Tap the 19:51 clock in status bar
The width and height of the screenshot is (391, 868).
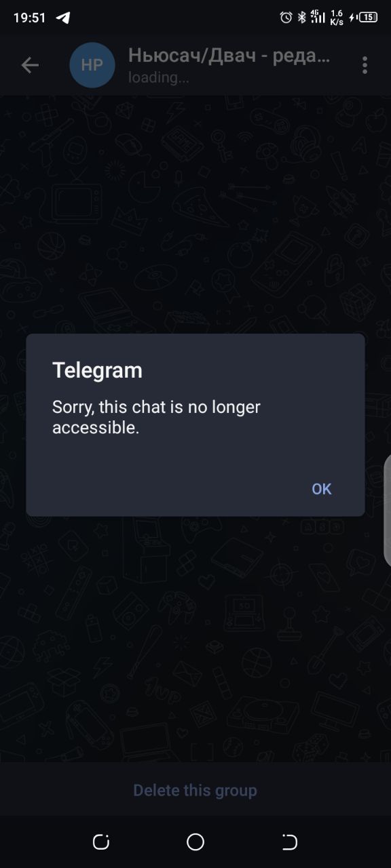(29, 18)
